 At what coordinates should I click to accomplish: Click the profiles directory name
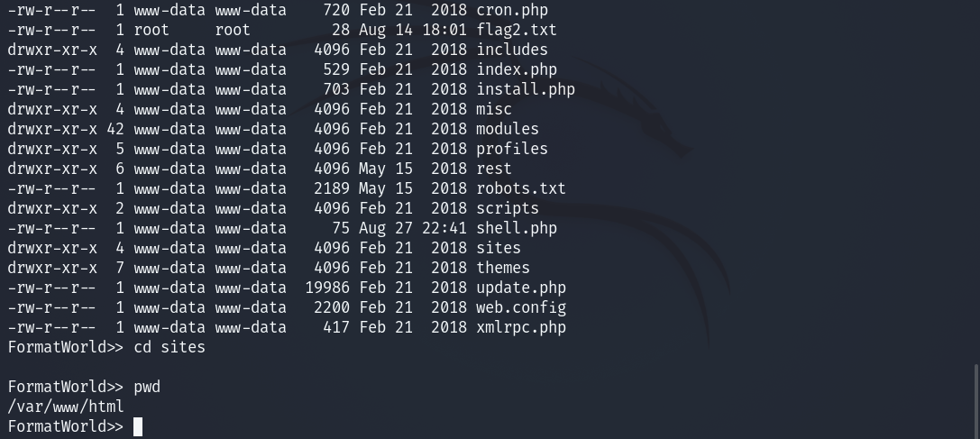click(512, 149)
